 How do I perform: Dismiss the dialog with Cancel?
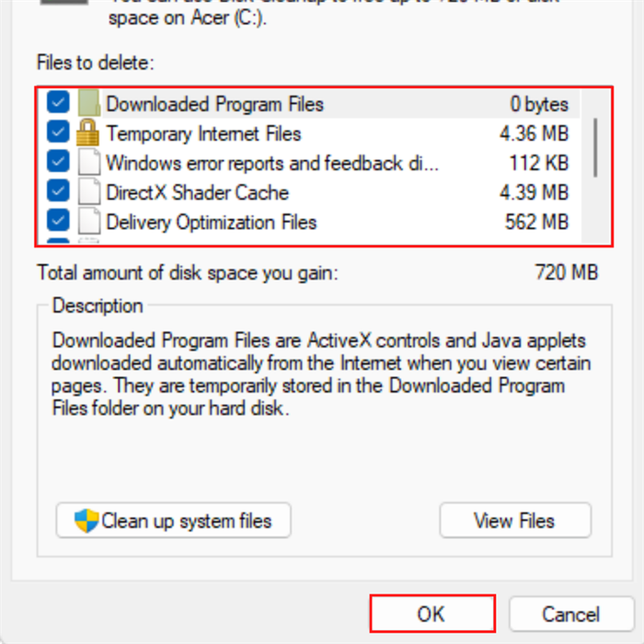click(x=570, y=614)
